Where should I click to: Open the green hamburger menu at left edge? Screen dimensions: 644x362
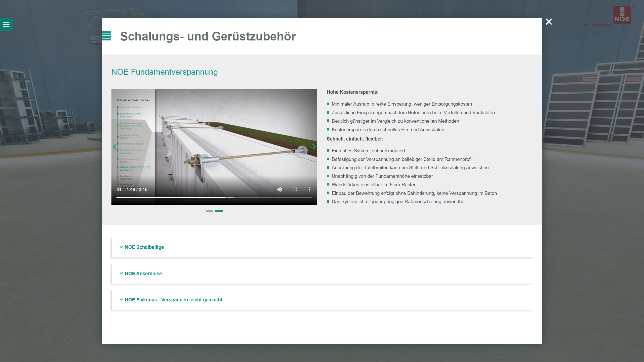point(6,24)
